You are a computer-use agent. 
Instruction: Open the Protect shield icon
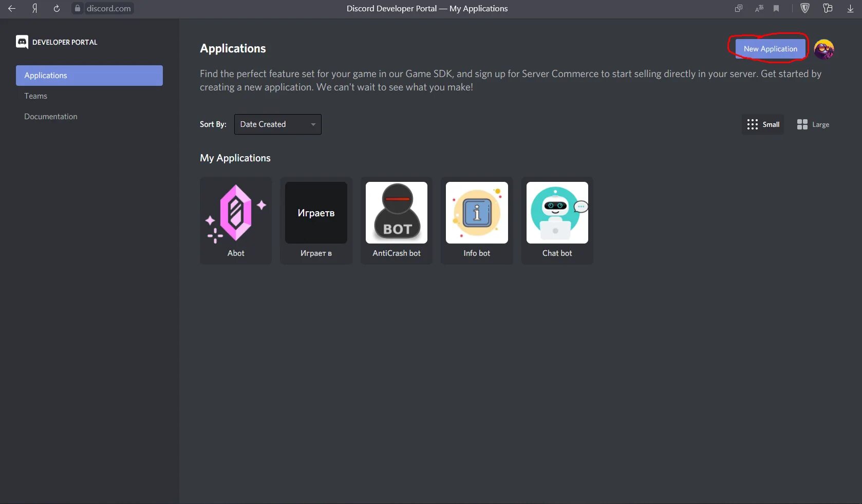(805, 8)
